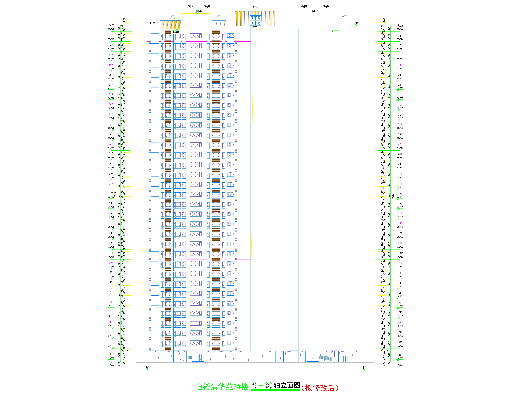532x401 pixels.
Task: Select the right-side 99950 overall height dimension
Action: pyautogui.click(x=393, y=197)
